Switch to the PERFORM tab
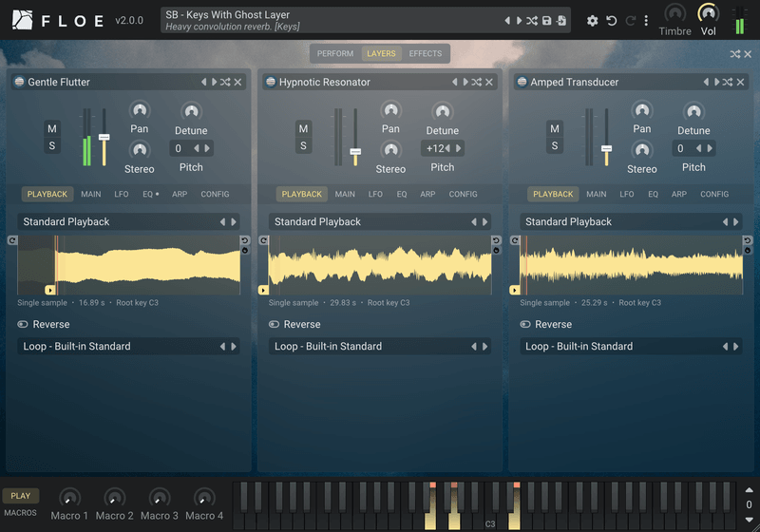Viewport: 760px width, 532px height. [335, 53]
